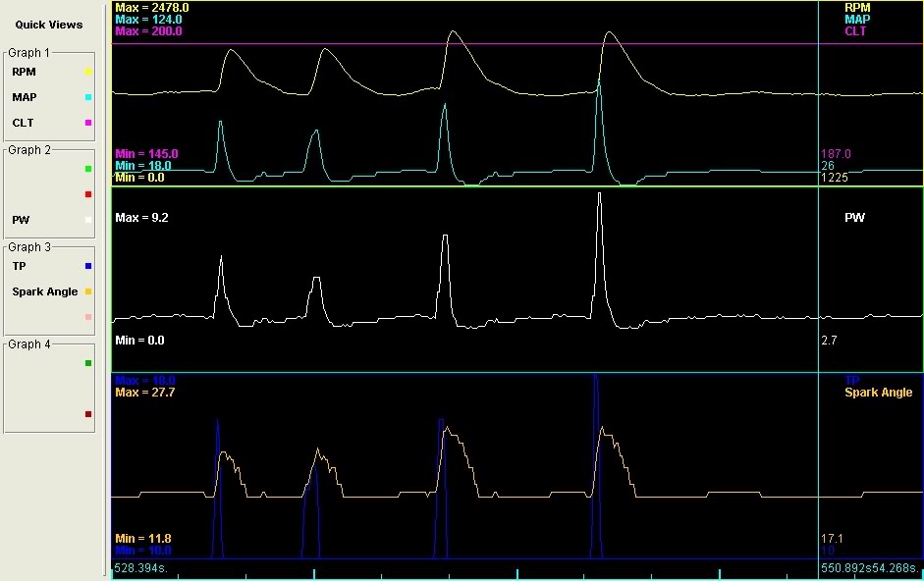Click the Graph 2 group label
The height and width of the screenshot is (581, 924).
pyautogui.click(x=29, y=150)
